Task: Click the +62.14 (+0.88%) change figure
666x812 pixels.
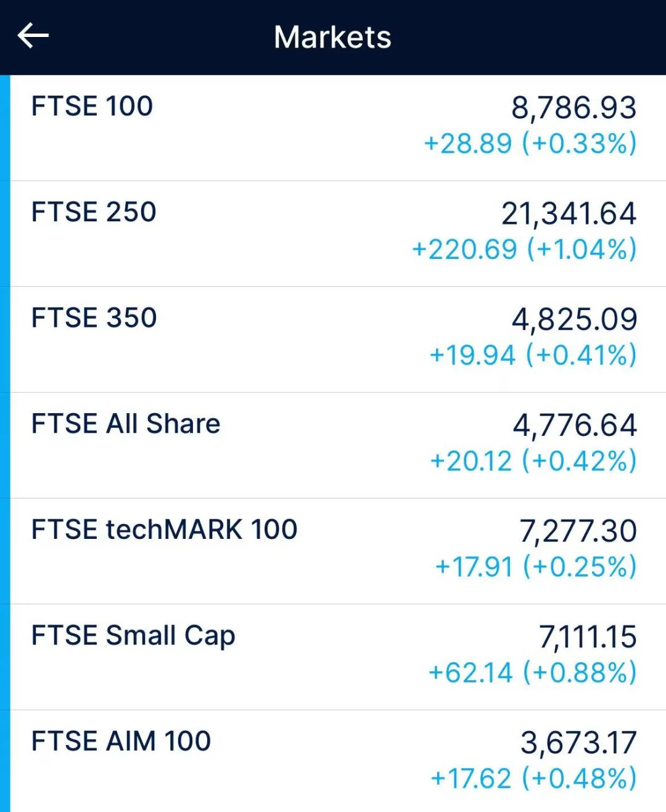Action: [533, 673]
